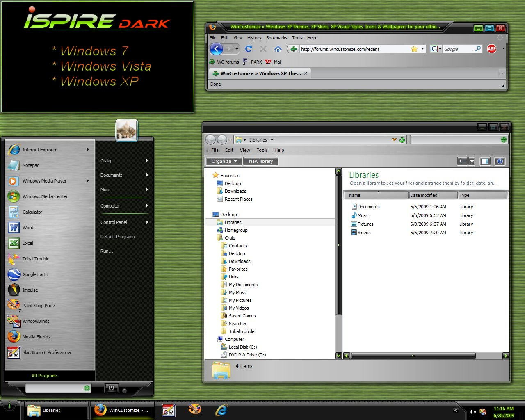Click SkinStudio icon in taskbar
The width and height of the screenshot is (525, 420).
point(169,410)
